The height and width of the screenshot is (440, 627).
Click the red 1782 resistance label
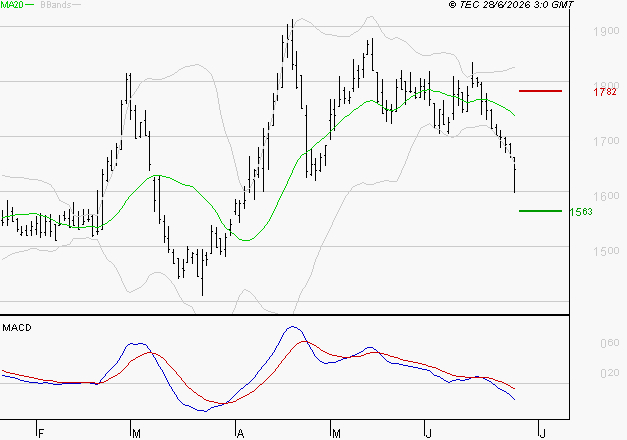click(x=605, y=92)
